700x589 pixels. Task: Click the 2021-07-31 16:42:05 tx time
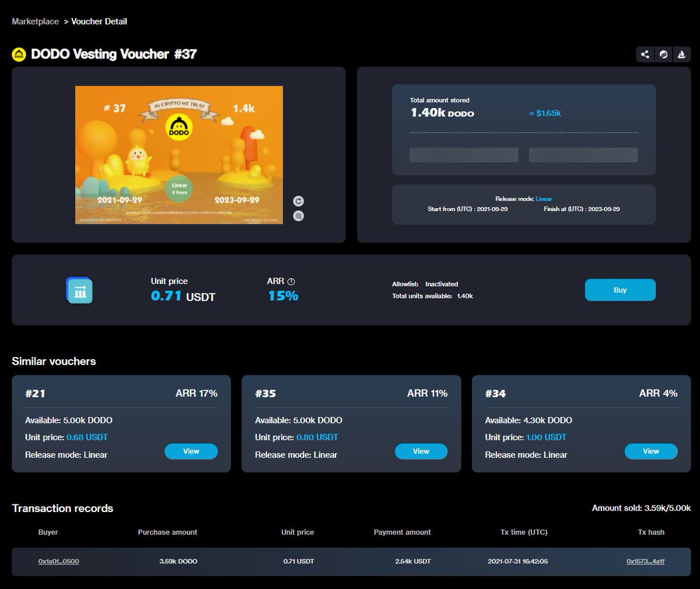[x=518, y=562]
